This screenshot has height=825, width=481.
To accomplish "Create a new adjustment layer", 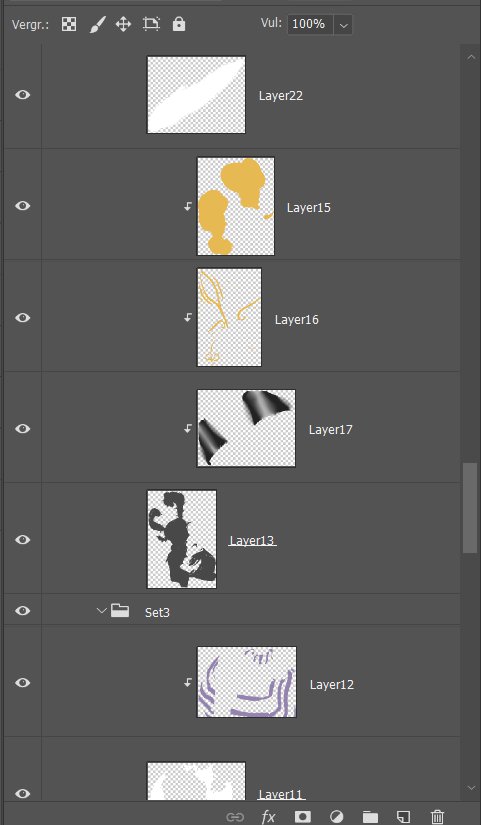I will coord(336,817).
